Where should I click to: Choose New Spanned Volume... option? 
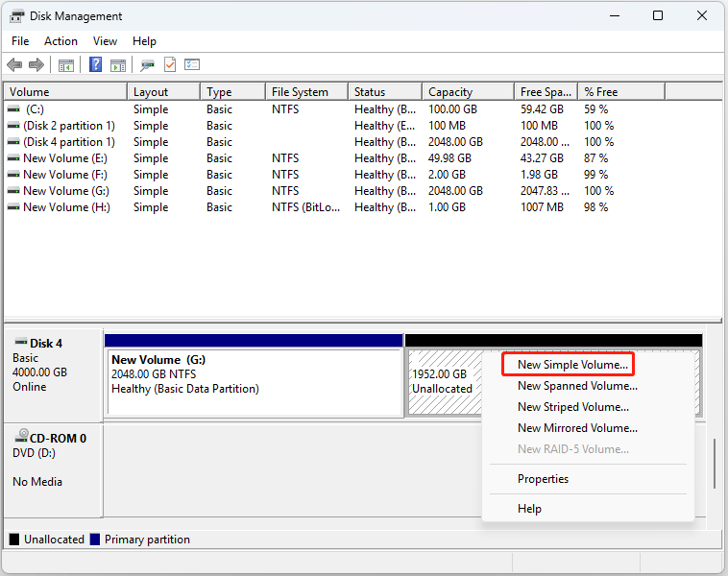[577, 386]
